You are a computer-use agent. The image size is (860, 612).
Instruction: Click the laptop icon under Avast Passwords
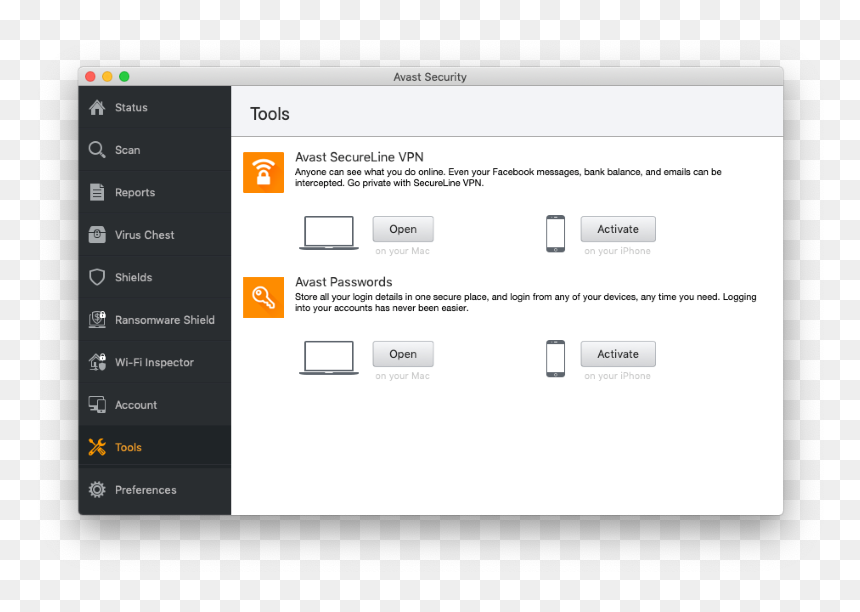click(329, 358)
